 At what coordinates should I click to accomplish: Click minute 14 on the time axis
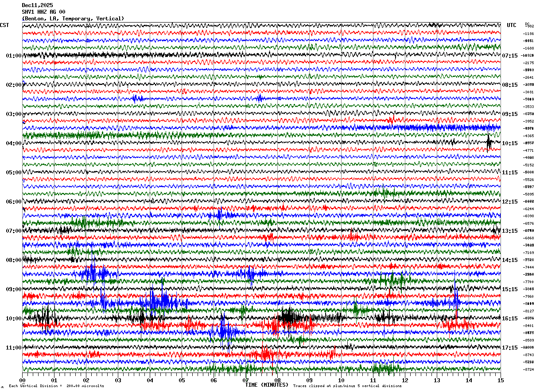tap(469, 380)
